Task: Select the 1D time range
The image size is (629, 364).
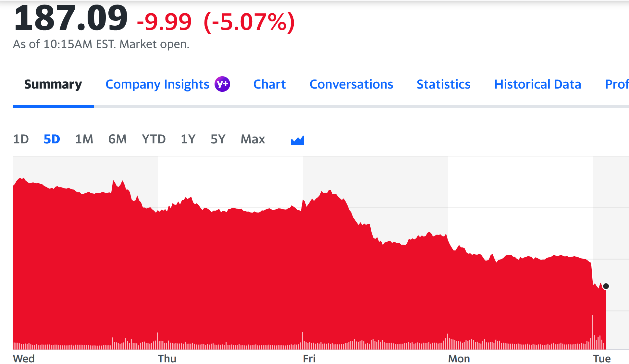Action: tap(21, 139)
